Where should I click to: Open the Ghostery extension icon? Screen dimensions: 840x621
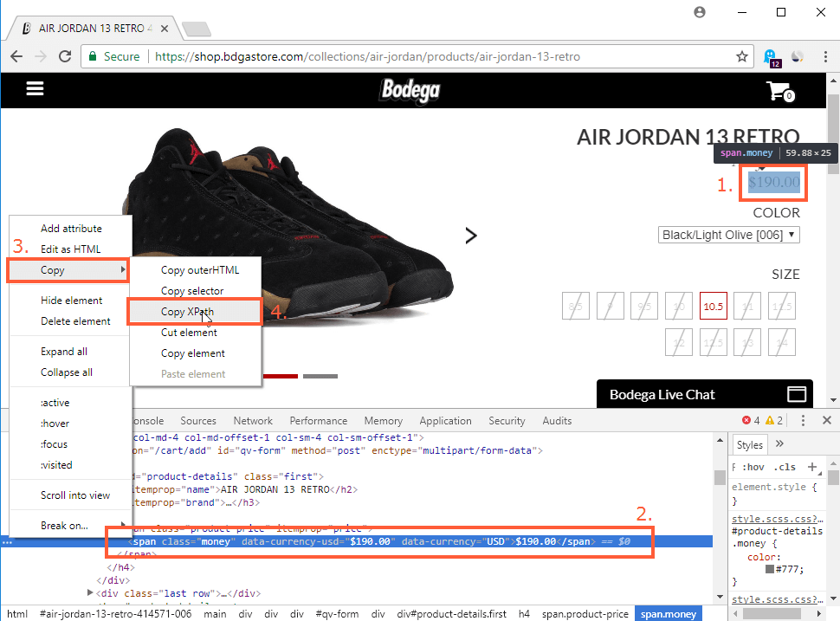(x=771, y=57)
